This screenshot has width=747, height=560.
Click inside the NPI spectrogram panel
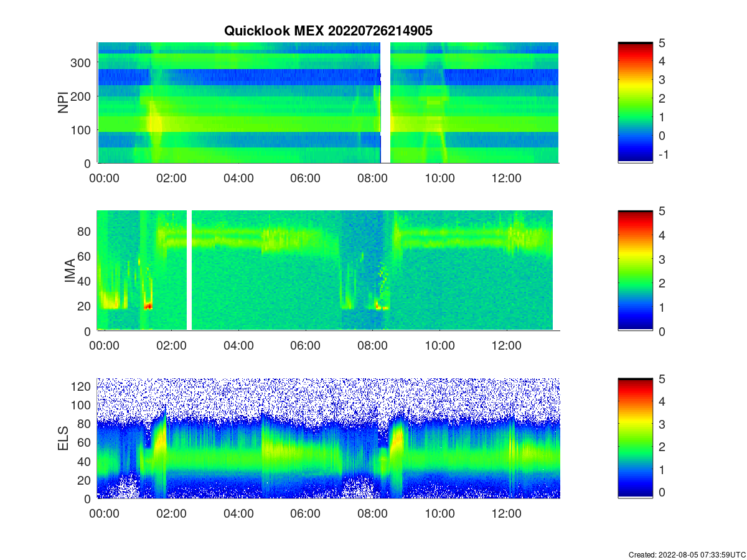(328, 103)
